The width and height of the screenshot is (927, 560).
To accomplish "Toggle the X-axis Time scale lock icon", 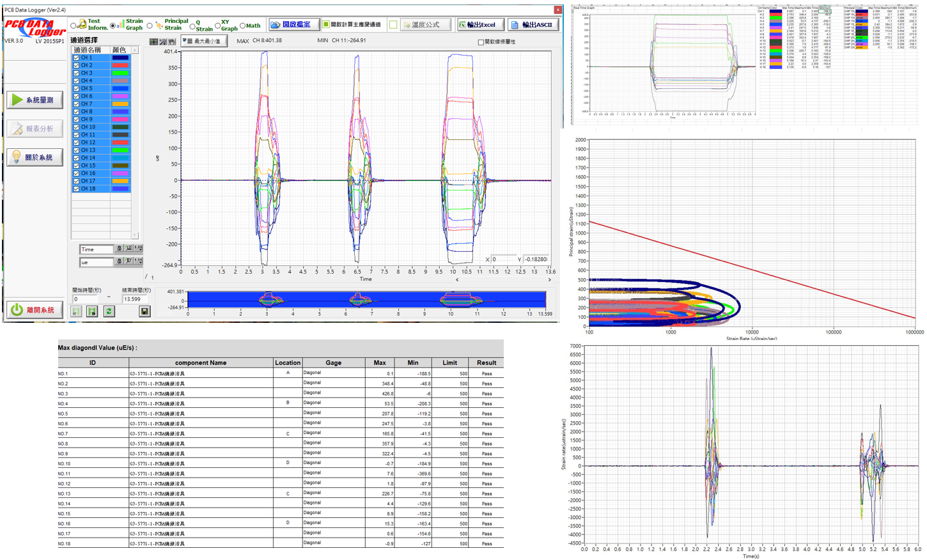I will (119, 248).
